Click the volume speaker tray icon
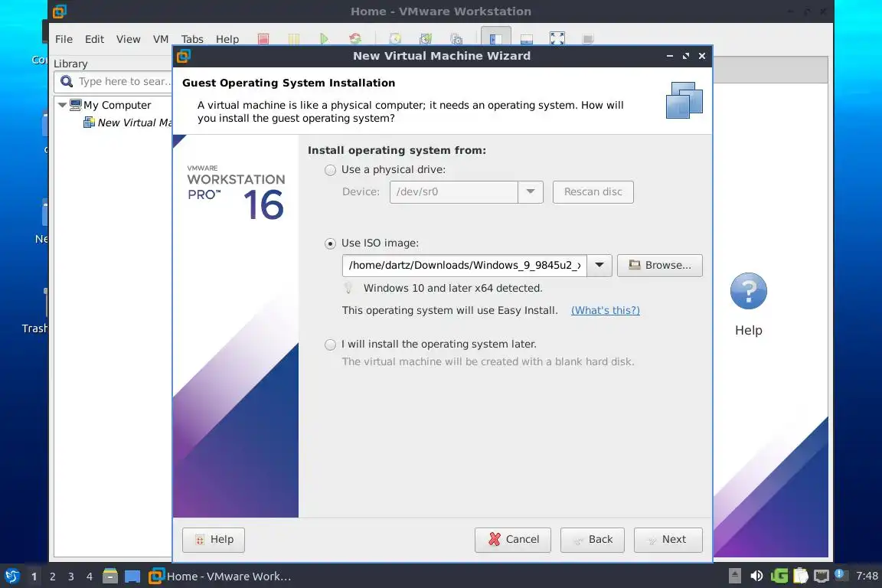The image size is (882, 588). (x=756, y=576)
